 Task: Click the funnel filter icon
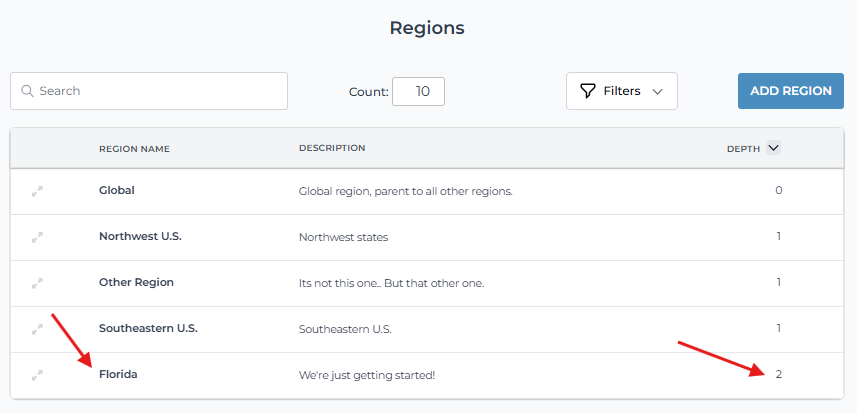[588, 91]
